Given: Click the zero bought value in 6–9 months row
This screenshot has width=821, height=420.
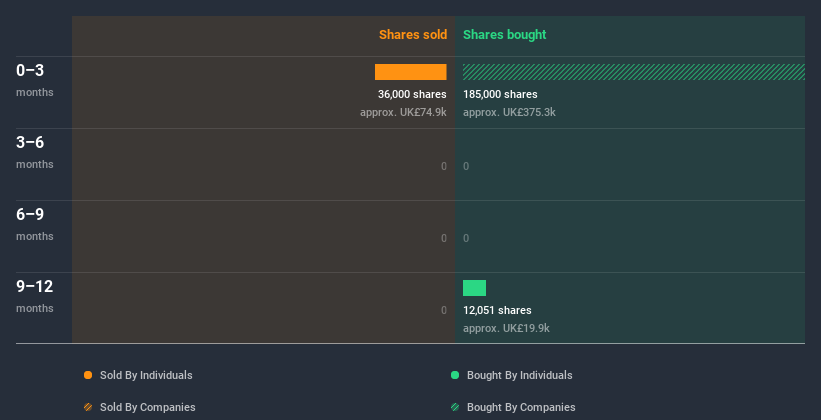Looking at the screenshot, I should coord(466,238).
